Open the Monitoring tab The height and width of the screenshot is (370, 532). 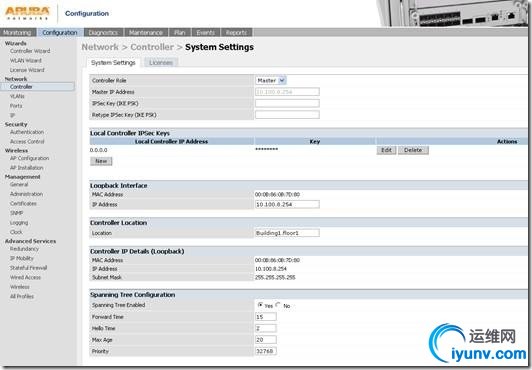18,33
